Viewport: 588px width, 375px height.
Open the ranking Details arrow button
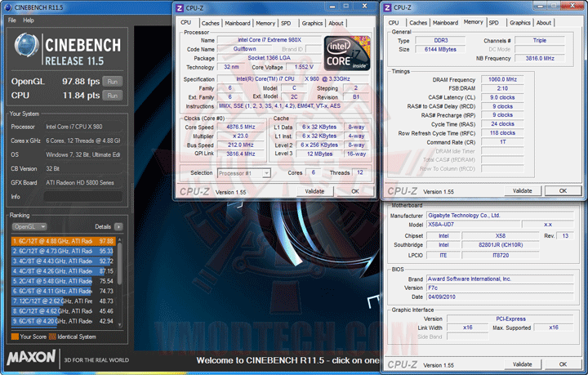click(118, 226)
